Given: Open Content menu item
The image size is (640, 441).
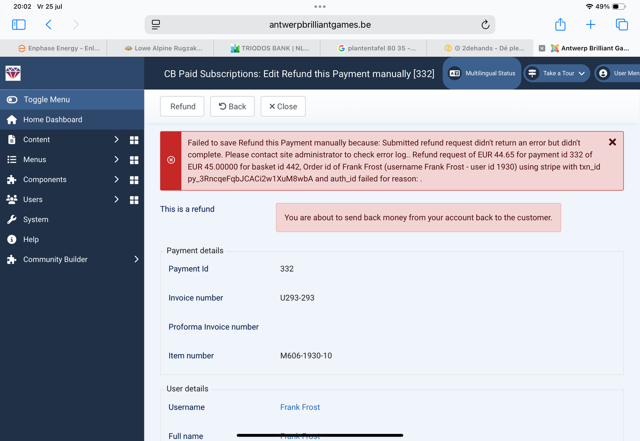Looking at the screenshot, I should pyautogui.click(x=36, y=140).
